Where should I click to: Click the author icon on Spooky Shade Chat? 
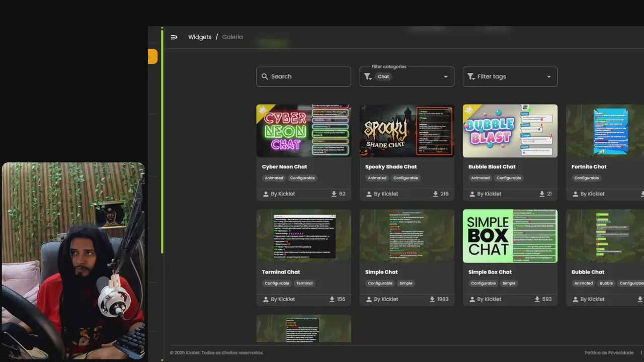tap(369, 194)
